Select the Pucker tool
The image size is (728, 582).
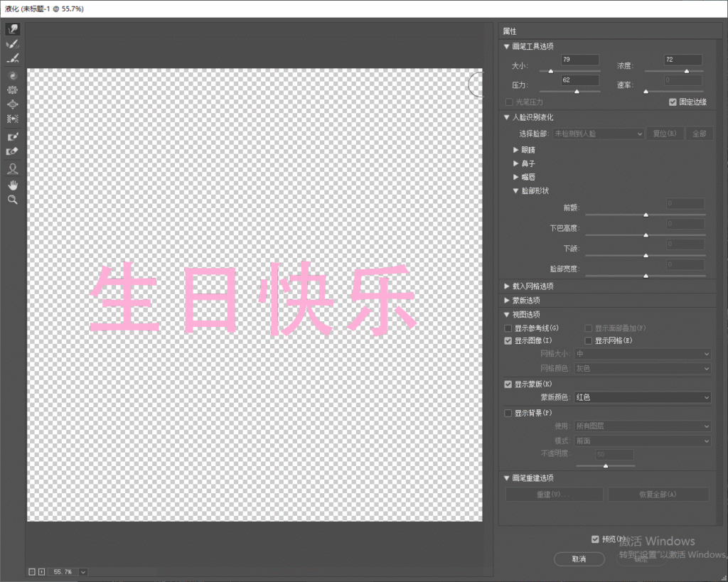click(x=13, y=90)
